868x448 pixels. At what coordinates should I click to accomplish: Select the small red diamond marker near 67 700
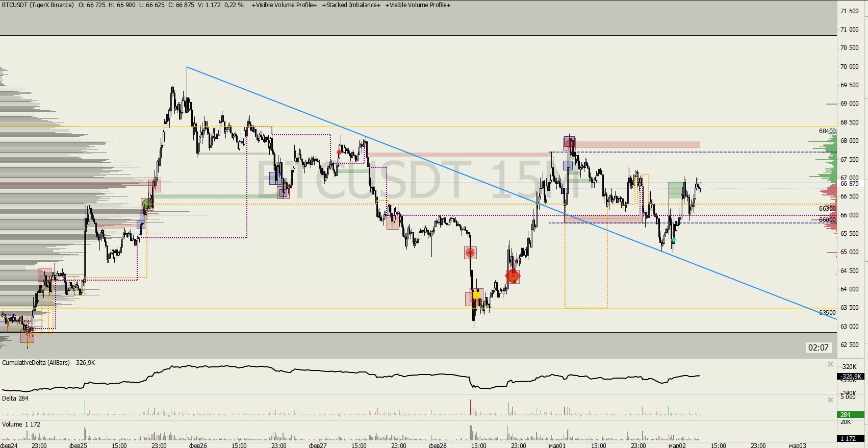(x=339, y=152)
